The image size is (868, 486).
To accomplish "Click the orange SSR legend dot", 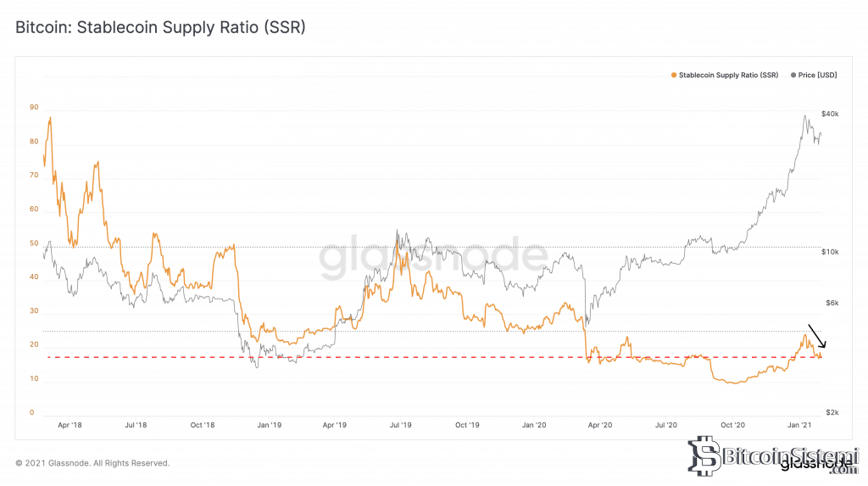I will point(674,75).
